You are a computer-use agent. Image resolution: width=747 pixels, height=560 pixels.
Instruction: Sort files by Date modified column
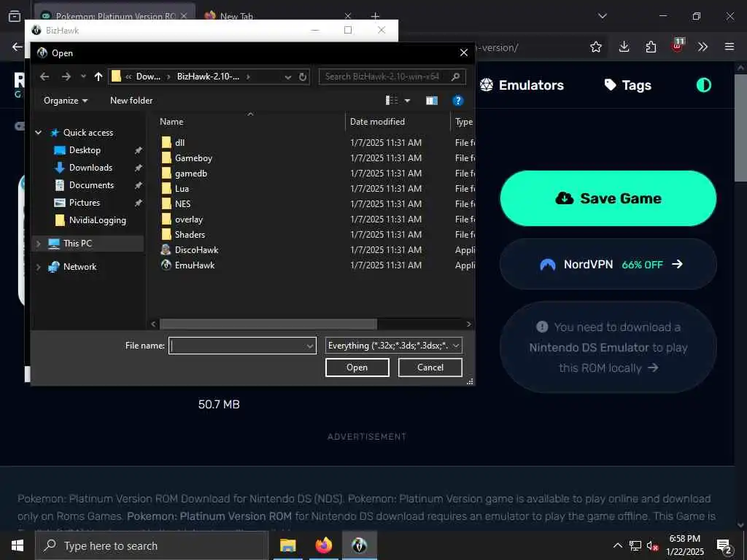(x=377, y=122)
